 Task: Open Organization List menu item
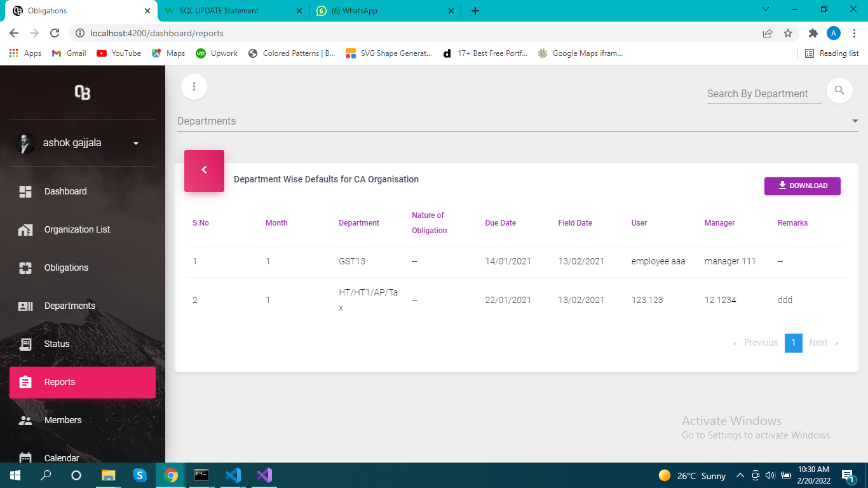pos(83,229)
